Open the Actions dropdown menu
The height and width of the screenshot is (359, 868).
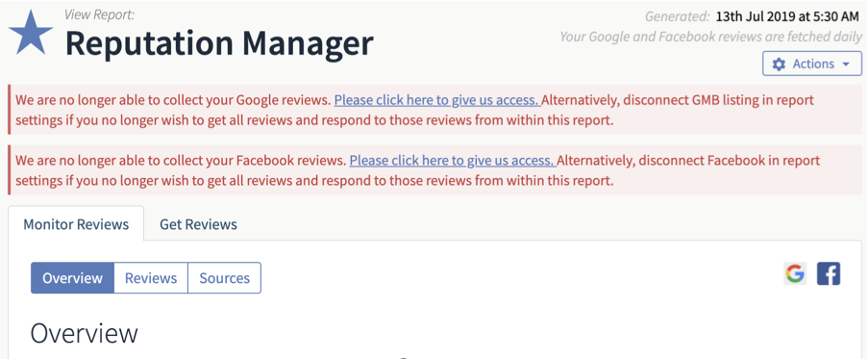(x=812, y=64)
